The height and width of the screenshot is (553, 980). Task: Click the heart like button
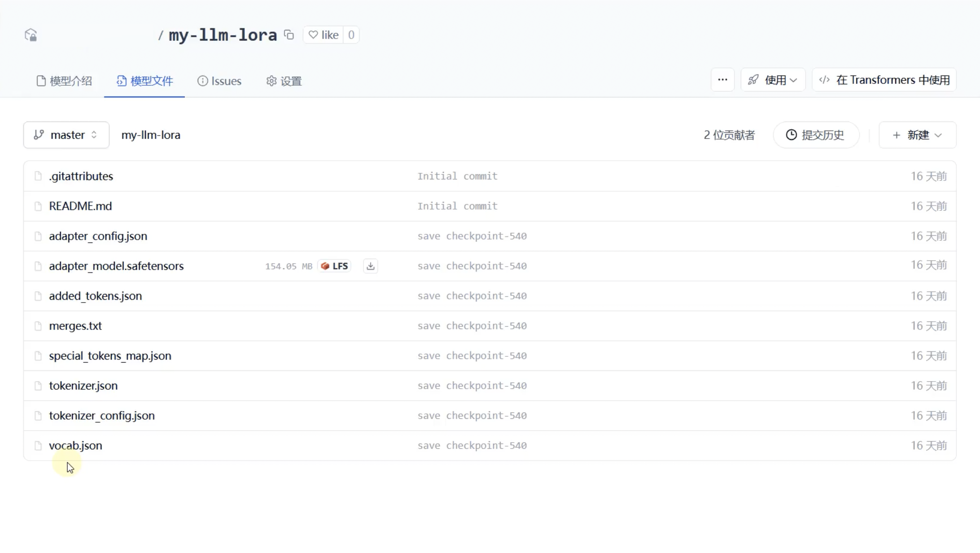pyautogui.click(x=324, y=35)
